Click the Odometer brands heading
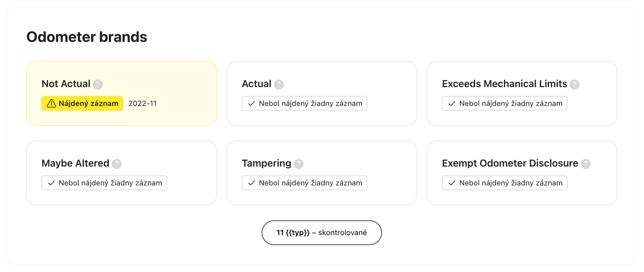Viewport: 644px width, 272px height. [x=87, y=37]
